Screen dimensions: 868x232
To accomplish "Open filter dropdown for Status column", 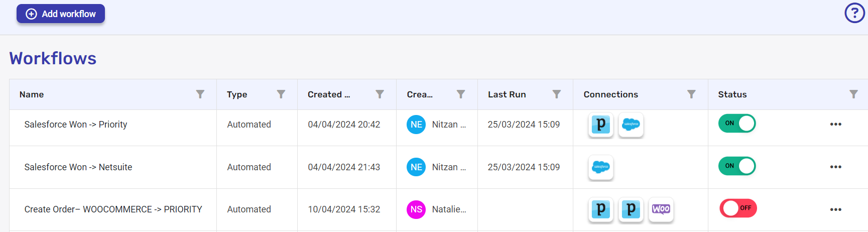I will point(853,94).
